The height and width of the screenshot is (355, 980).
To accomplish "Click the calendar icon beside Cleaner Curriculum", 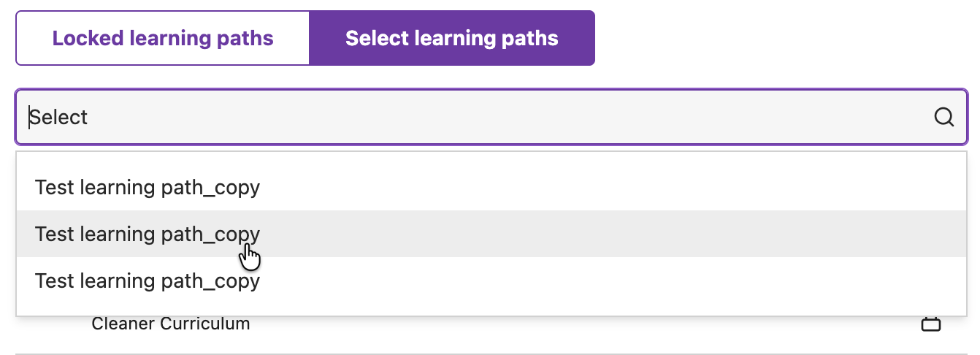I will point(930,324).
